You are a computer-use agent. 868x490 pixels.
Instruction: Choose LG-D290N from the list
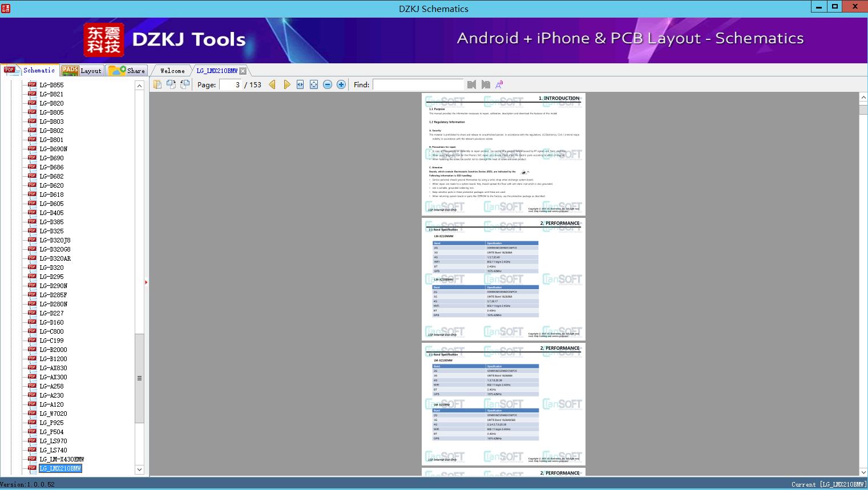pos(53,286)
